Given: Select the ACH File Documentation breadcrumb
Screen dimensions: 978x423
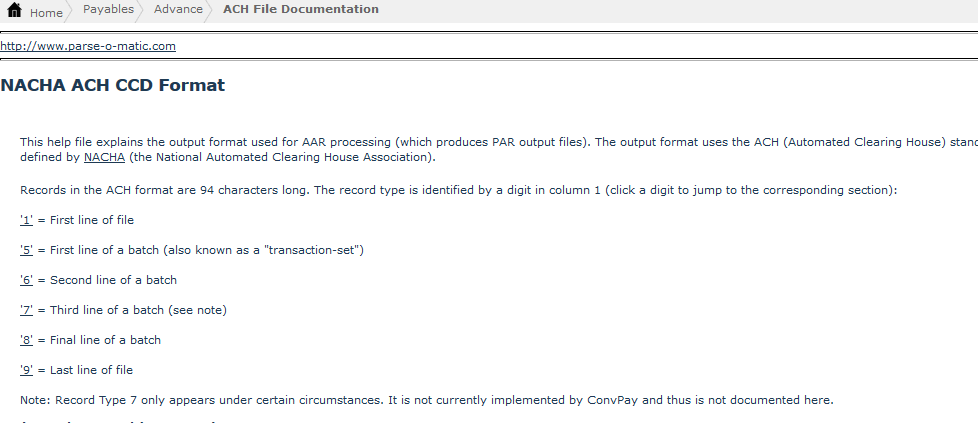Looking at the screenshot, I should 300,10.
